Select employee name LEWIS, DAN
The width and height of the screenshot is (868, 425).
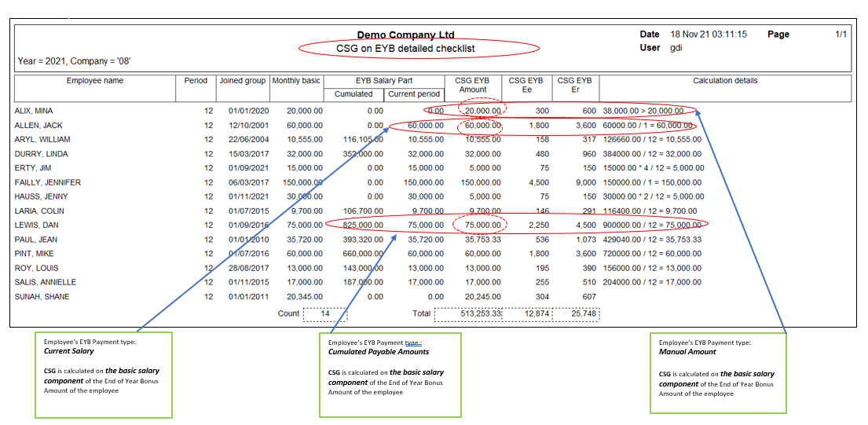click(36, 225)
